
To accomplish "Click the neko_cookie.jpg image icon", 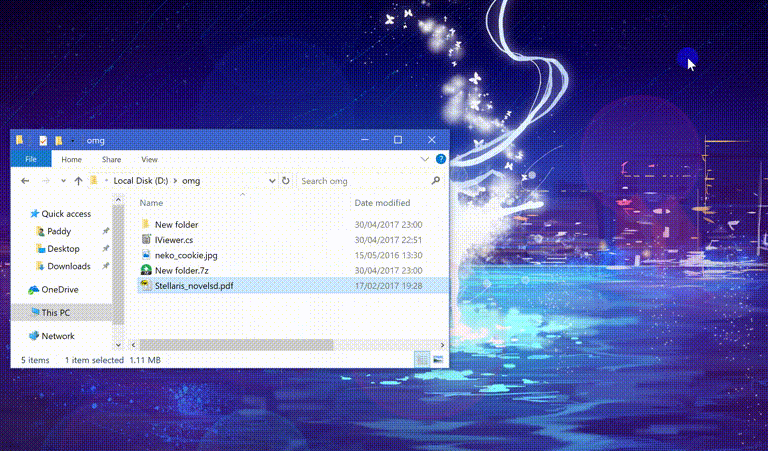I will [x=146, y=255].
